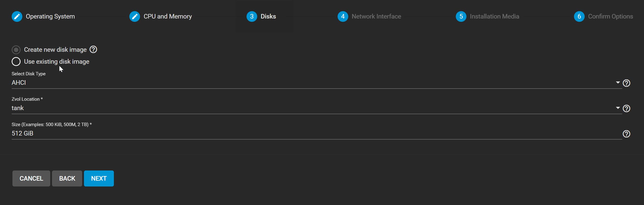Go to the Network Interface step label
This screenshot has height=205, width=644.
376,16
